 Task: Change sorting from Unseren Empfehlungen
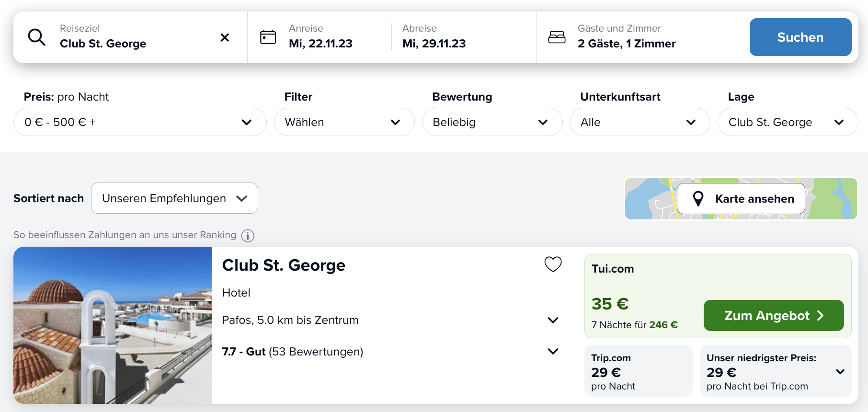point(174,198)
